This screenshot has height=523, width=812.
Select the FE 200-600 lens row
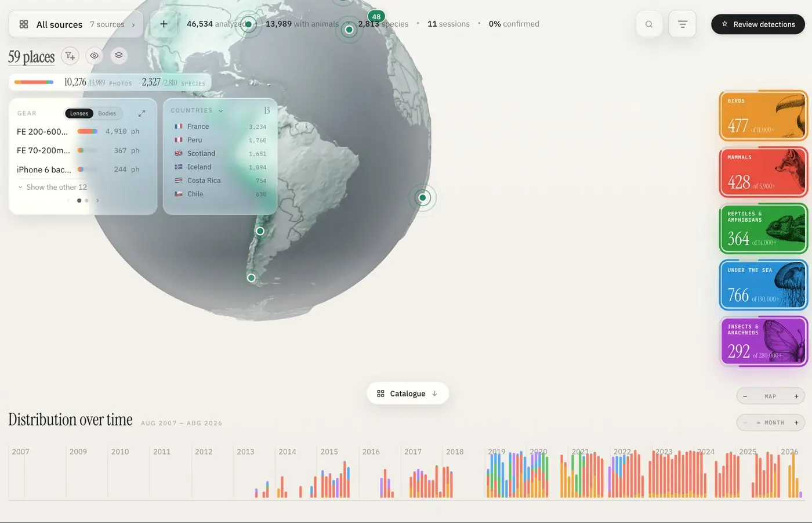[x=78, y=132]
